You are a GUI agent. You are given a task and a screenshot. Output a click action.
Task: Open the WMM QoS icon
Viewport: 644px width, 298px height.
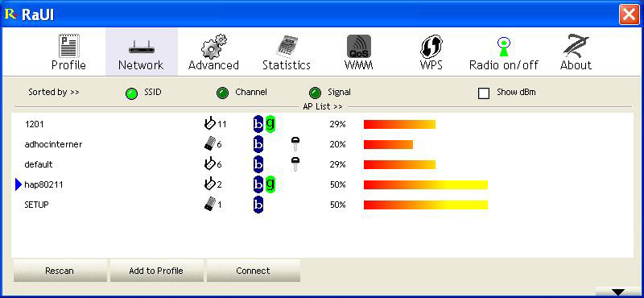tap(358, 47)
